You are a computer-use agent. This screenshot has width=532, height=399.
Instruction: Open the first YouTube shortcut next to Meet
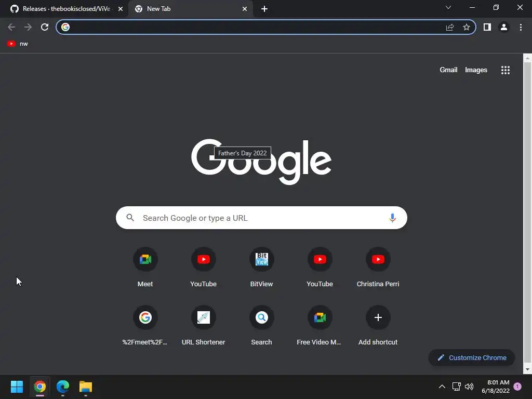[203, 268]
